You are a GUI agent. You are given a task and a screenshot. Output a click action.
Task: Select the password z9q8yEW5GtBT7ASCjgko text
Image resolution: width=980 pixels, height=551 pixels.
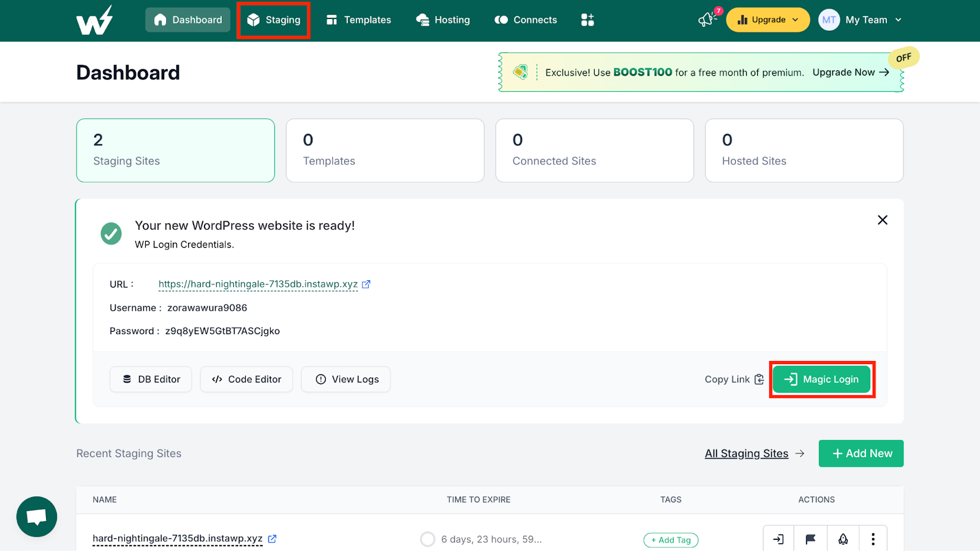coord(222,331)
